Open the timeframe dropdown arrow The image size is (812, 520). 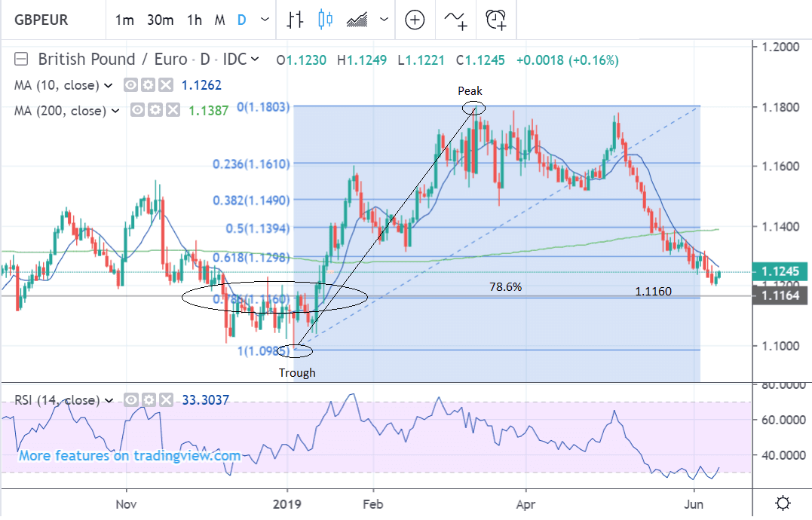pyautogui.click(x=265, y=20)
